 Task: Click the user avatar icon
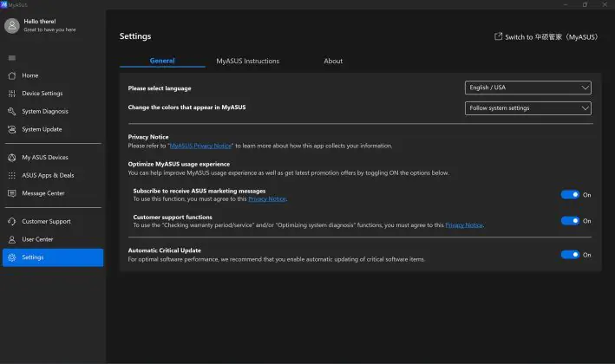click(12, 26)
